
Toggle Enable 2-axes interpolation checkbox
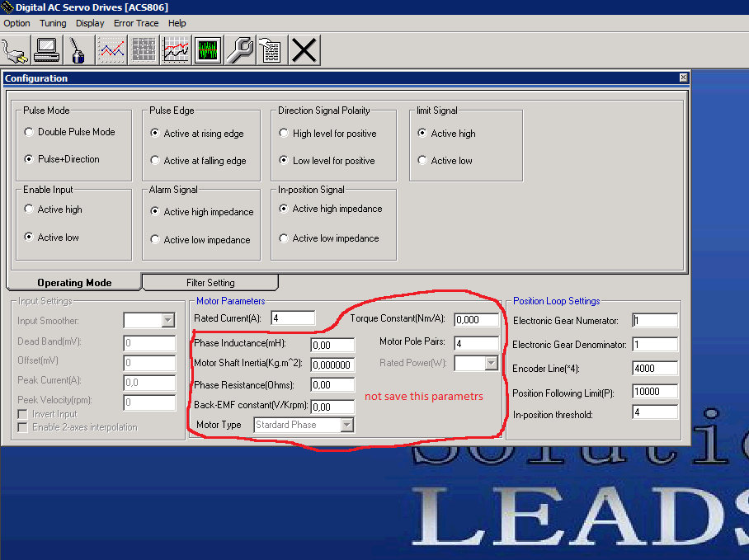tap(22, 427)
